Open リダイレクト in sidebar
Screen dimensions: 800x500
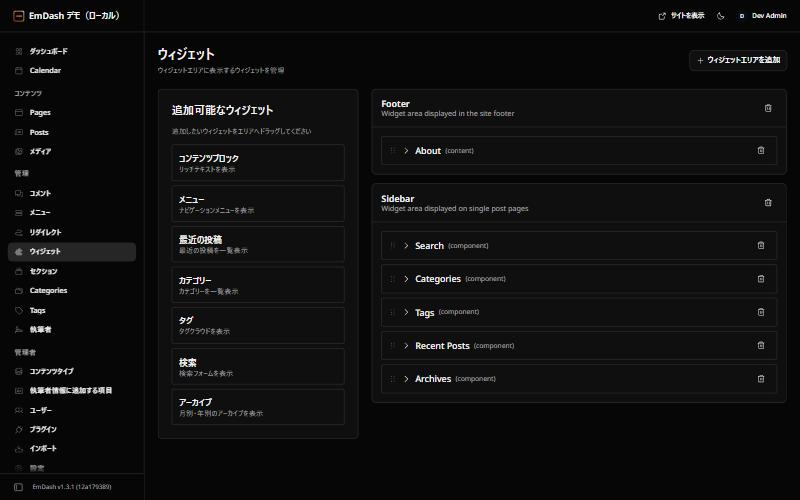[72, 232]
